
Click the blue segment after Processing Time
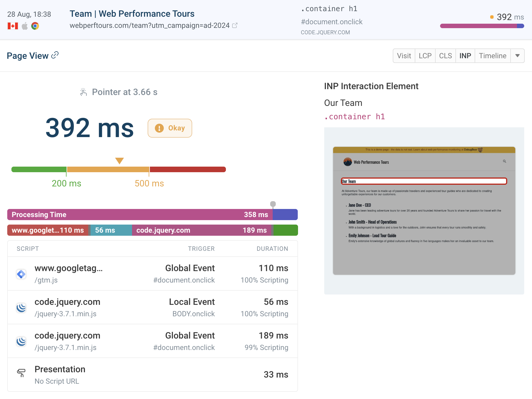(x=285, y=215)
